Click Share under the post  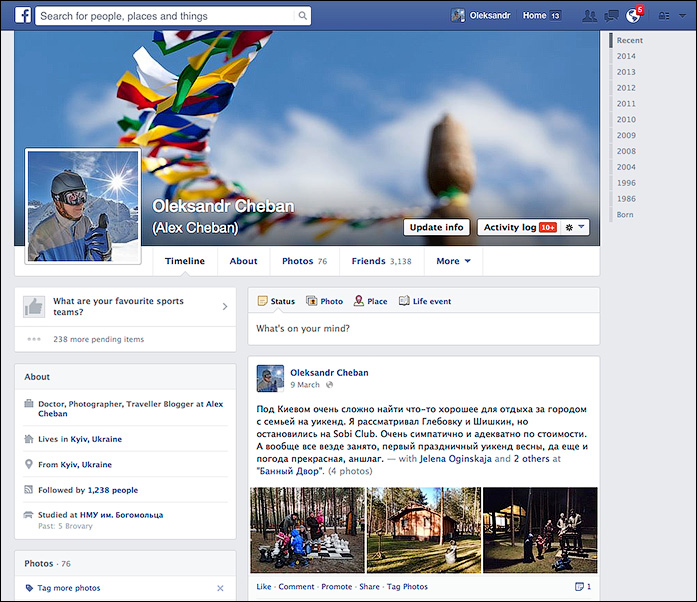pos(369,586)
